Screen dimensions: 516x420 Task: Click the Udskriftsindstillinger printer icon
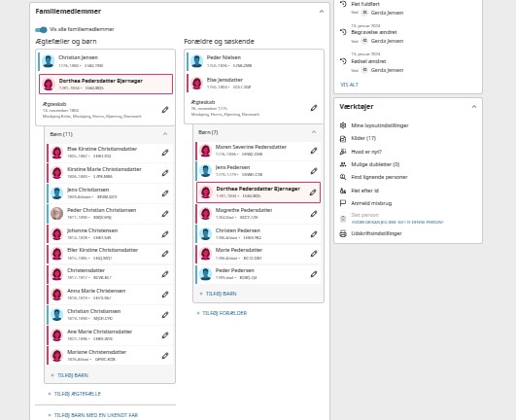point(343,233)
